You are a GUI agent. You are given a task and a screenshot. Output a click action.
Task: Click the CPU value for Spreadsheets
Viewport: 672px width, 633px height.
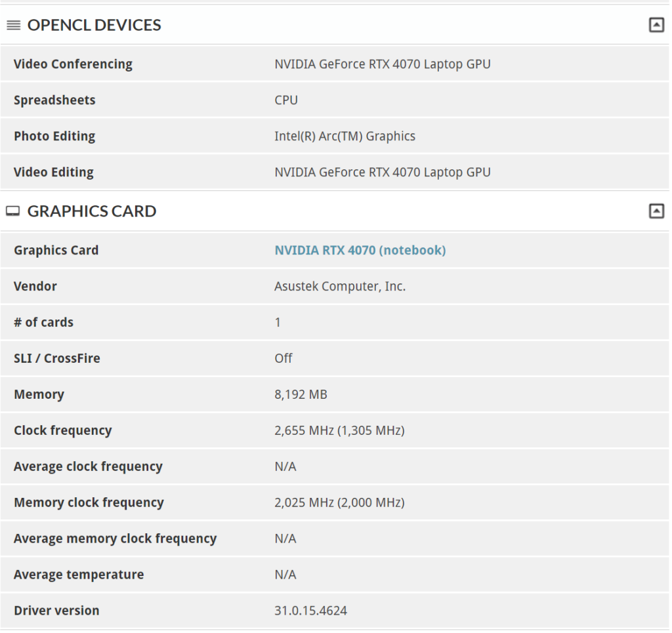(286, 100)
